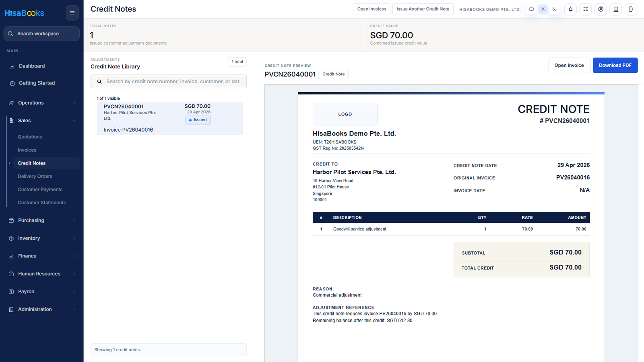Expand the Purchasing menu chevron
The width and height of the screenshot is (644, 362).
coord(74,220)
